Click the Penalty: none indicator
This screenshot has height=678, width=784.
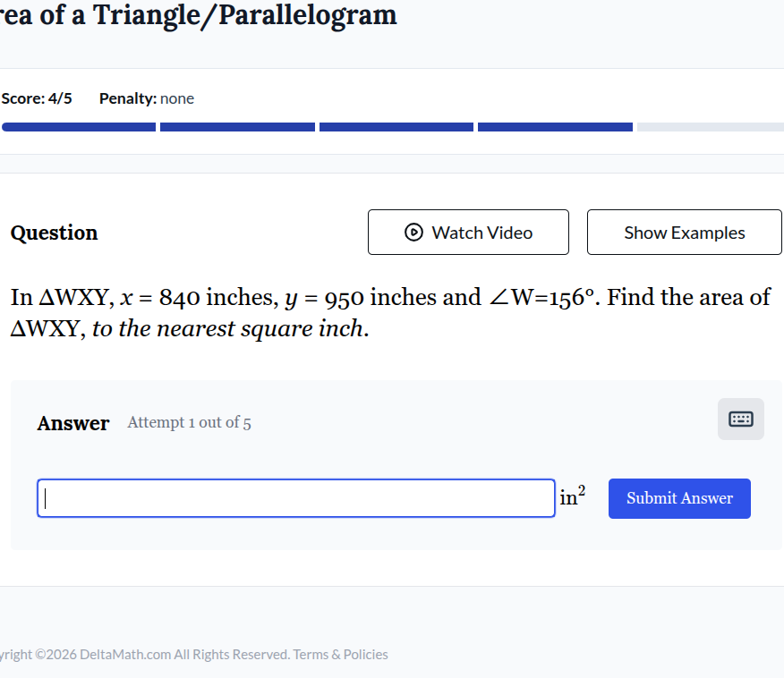147,98
